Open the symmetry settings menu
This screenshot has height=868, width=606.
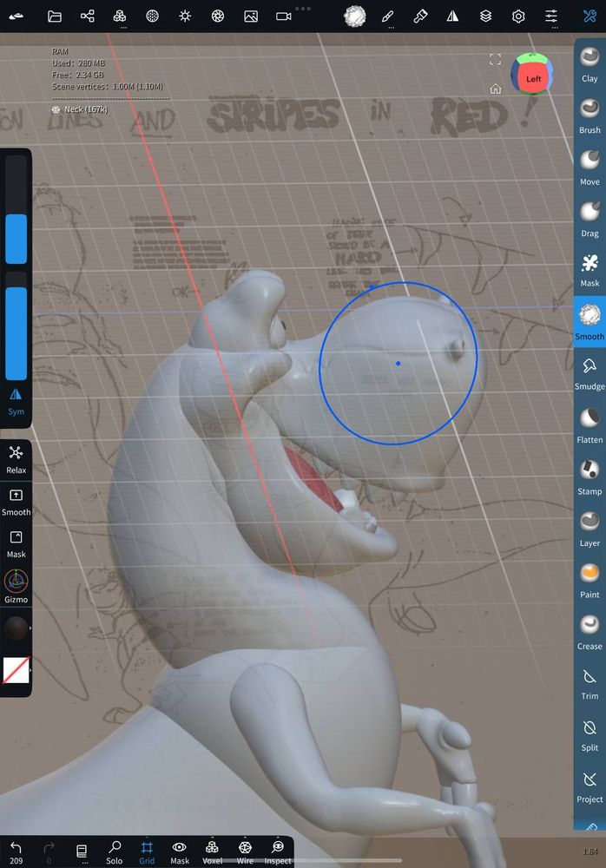pos(453,16)
